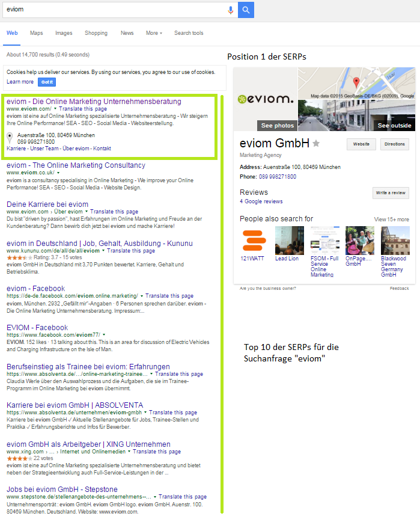
Task: Open the More dropdown in search tabs
Action: (x=154, y=33)
